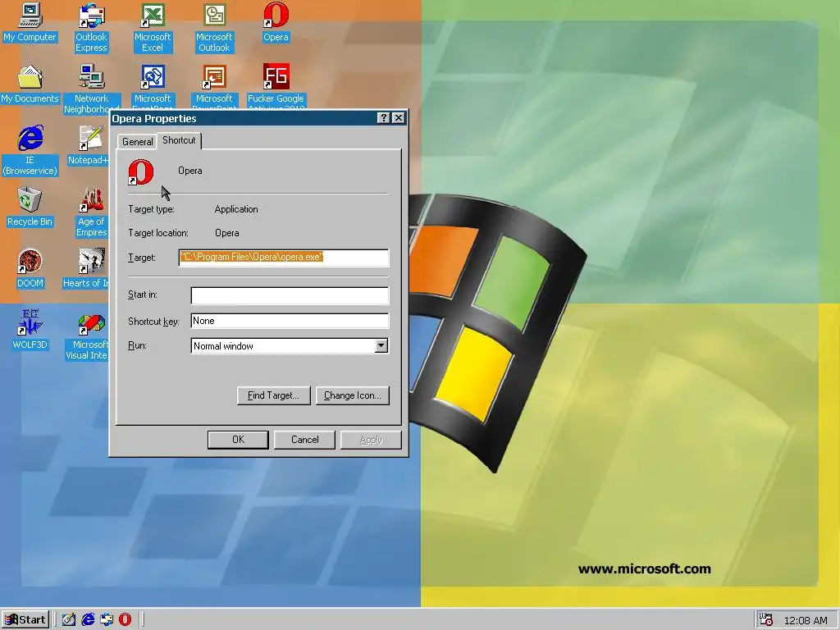This screenshot has height=630, width=840.
Task: Launch Opera from the quick launch bar
Action: click(x=125, y=620)
